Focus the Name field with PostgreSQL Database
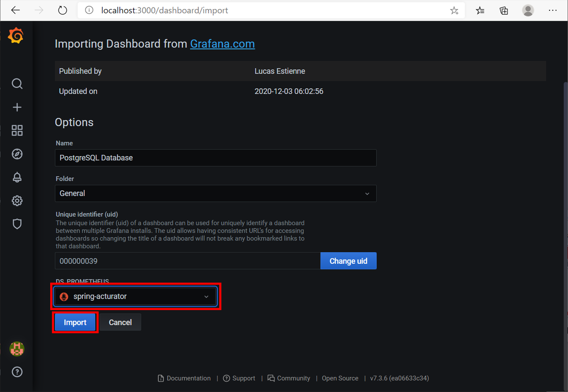The height and width of the screenshot is (392, 568). pyautogui.click(x=216, y=158)
